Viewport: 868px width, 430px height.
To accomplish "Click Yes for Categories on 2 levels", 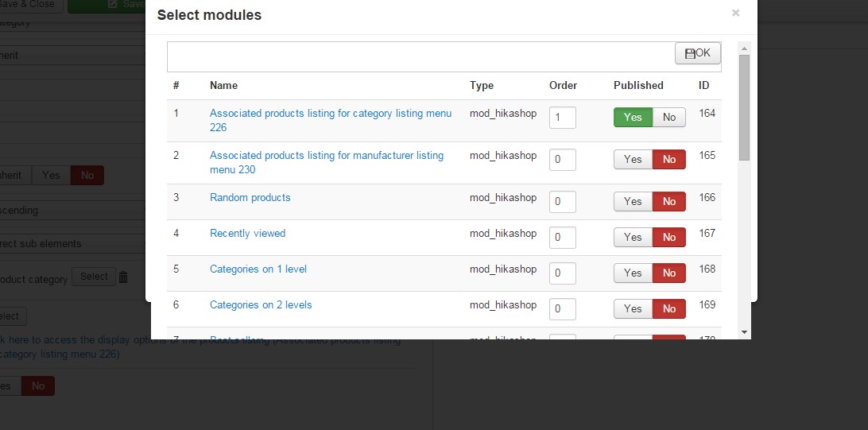I will click(633, 309).
